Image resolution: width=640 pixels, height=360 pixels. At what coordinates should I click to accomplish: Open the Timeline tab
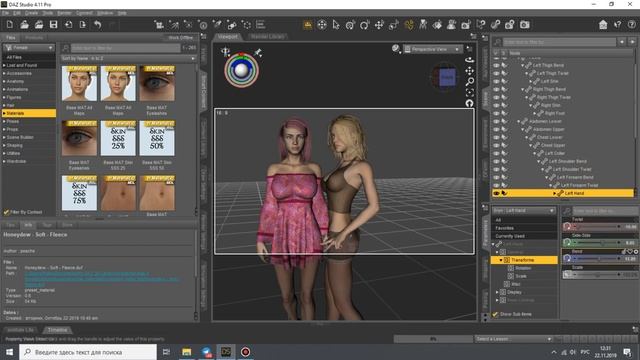(57, 330)
